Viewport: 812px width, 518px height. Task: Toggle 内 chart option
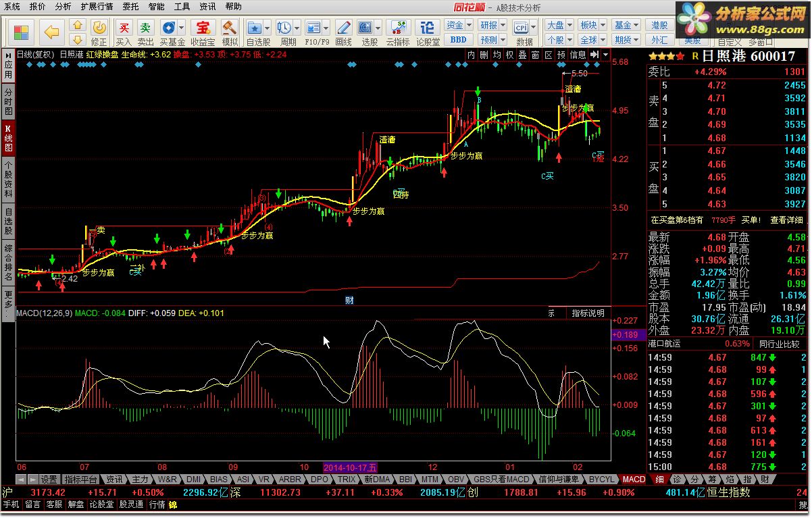click(472, 55)
